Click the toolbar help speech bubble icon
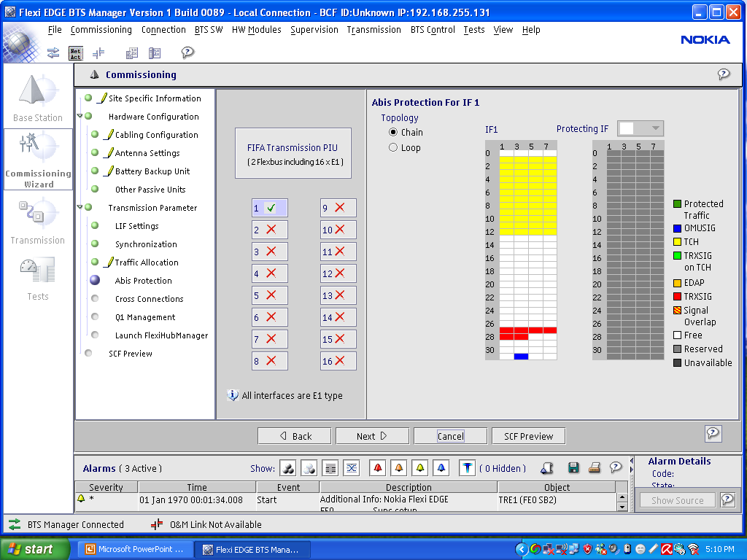Image resolution: width=747 pixels, height=560 pixels. tap(187, 52)
